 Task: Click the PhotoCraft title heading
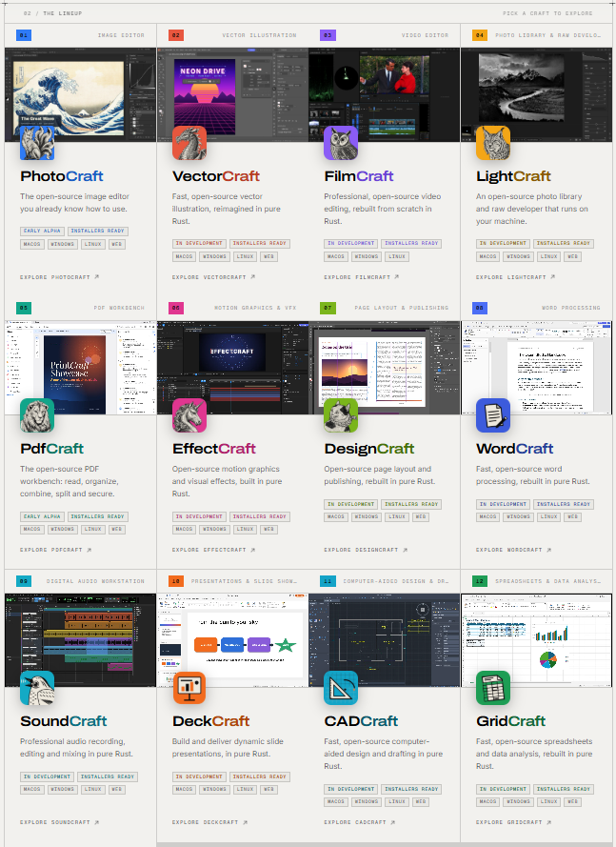(x=62, y=176)
